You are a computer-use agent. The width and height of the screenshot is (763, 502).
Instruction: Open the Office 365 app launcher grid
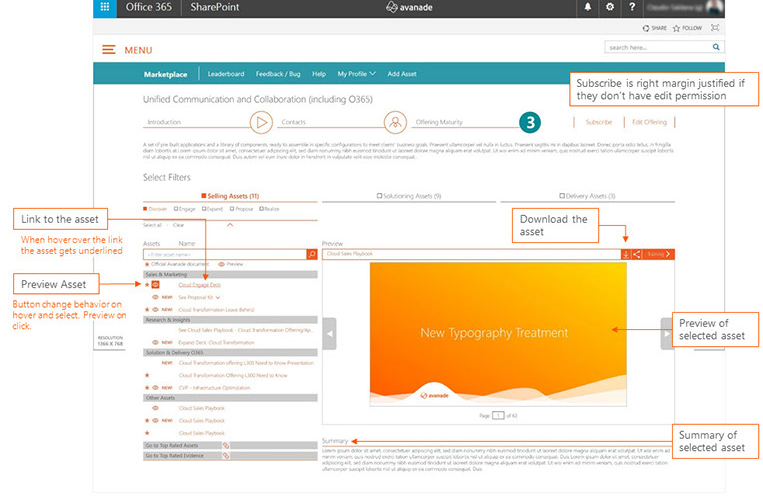click(x=103, y=8)
